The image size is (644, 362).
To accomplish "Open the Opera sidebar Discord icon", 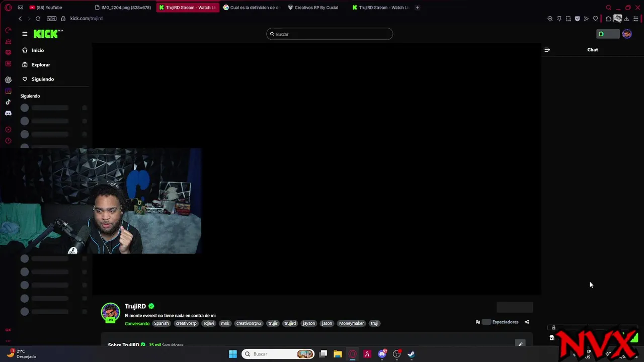I will click(x=8, y=113).
